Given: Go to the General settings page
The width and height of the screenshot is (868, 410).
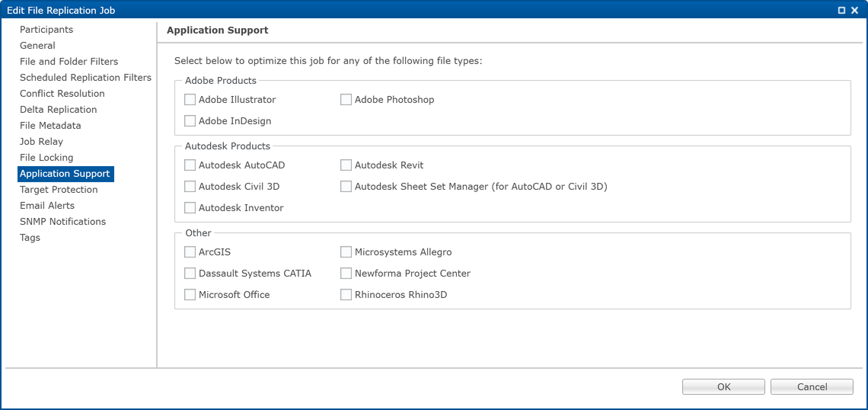Looking at the screenshot, I should coord(37,46).
